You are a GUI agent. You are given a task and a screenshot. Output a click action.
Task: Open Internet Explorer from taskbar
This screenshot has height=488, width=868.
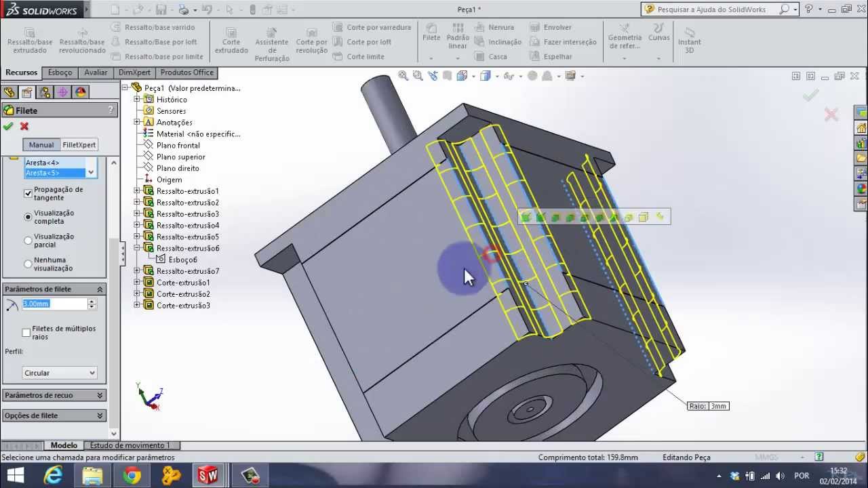52,476
